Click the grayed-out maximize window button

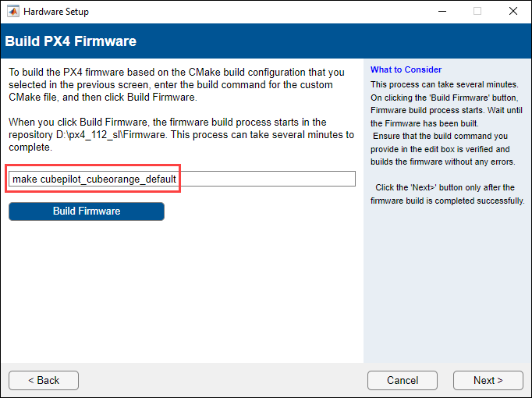point(477,12)
